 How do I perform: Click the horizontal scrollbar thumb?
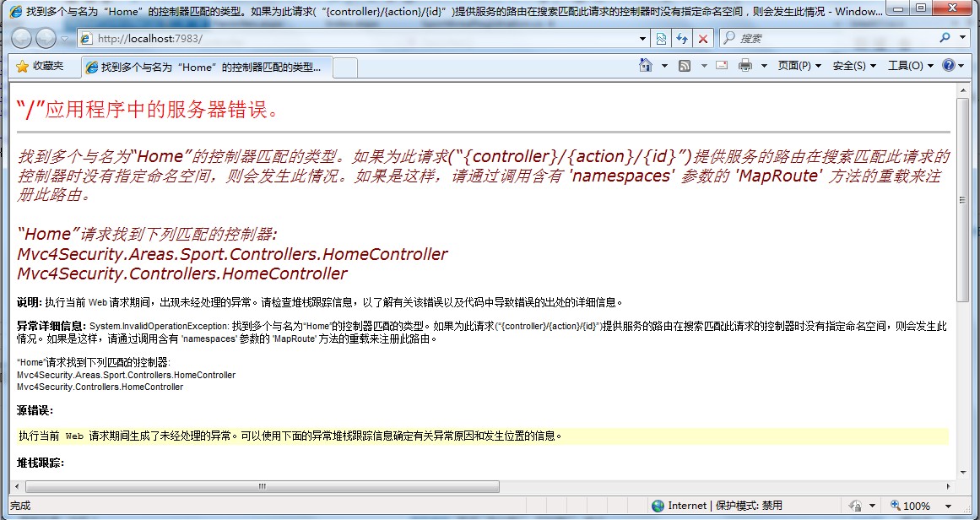tap(262, 486)
